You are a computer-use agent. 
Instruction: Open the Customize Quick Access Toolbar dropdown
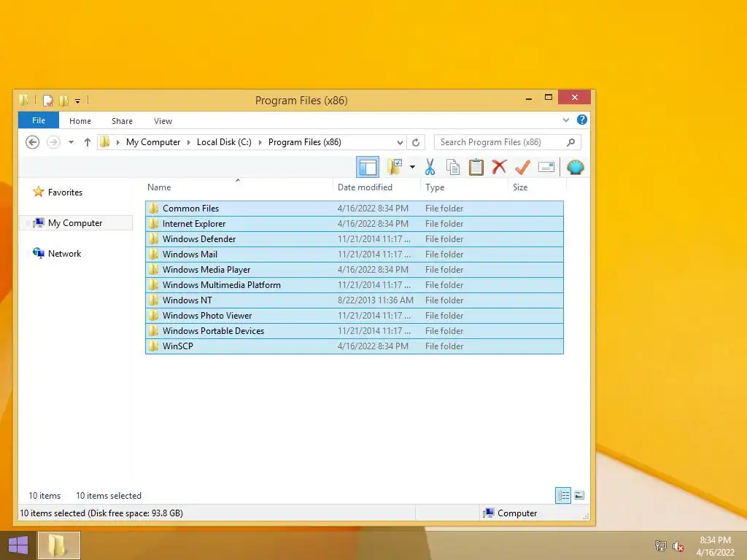(x=77, y=101)
